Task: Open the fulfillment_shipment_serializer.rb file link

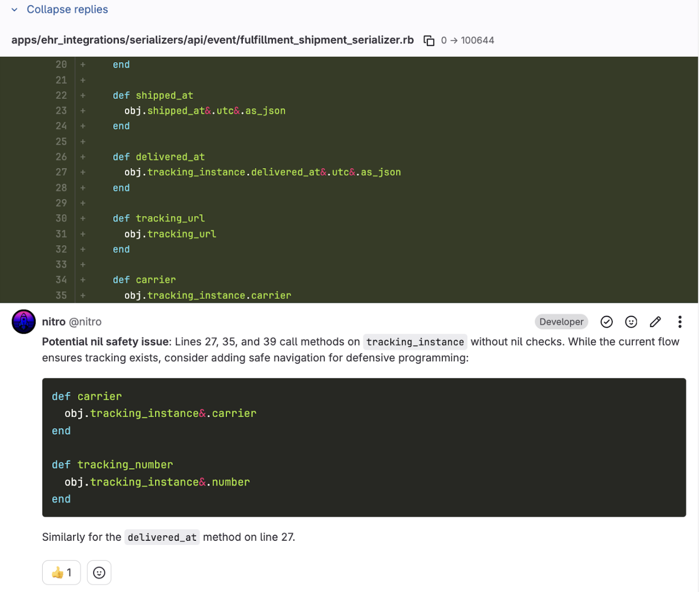Action: 212,40
